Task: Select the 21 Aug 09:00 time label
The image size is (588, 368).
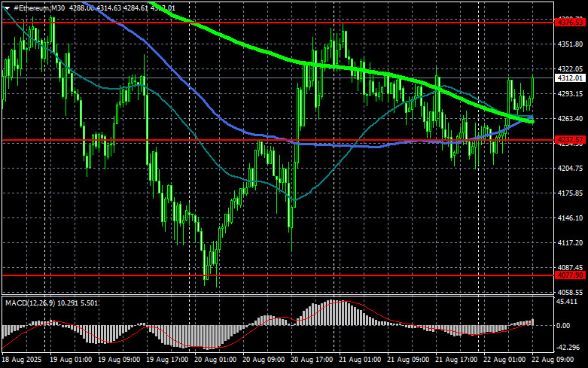Action: pos(408,360)
